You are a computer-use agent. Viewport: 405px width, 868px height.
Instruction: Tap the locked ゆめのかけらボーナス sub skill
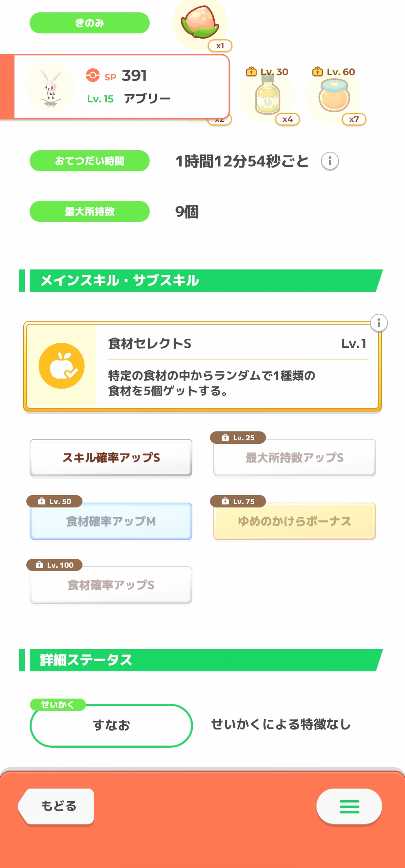pos(294,521)
